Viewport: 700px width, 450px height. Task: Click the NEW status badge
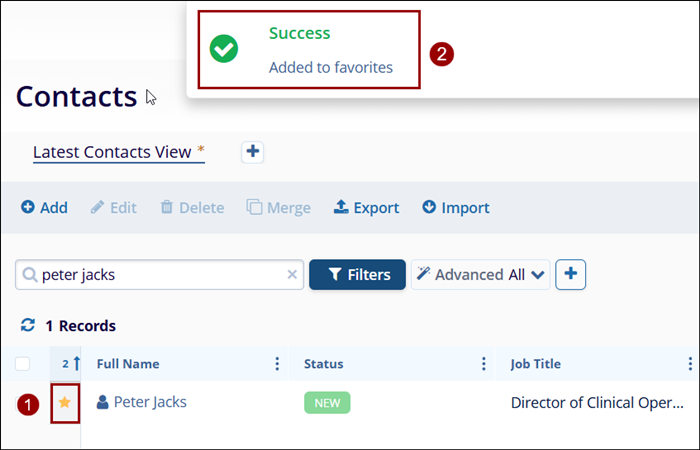(327, 403)
